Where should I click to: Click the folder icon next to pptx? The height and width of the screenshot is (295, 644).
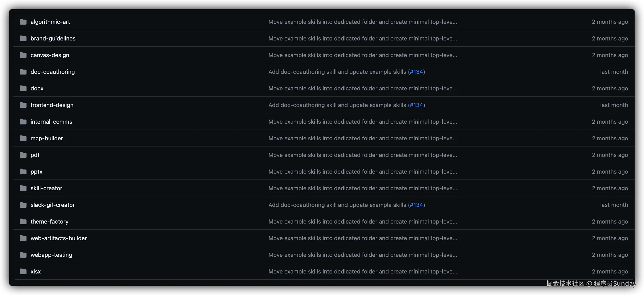coord(23,172)
